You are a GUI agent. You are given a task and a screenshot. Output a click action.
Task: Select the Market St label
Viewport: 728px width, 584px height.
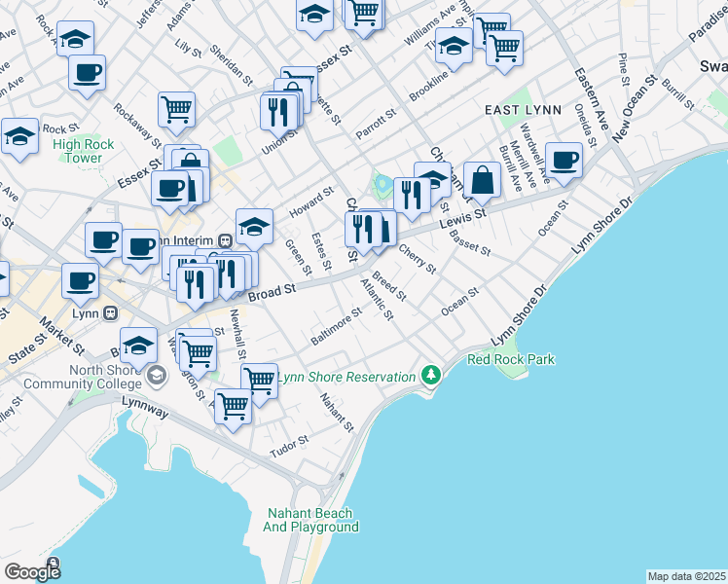coord(62,337)
